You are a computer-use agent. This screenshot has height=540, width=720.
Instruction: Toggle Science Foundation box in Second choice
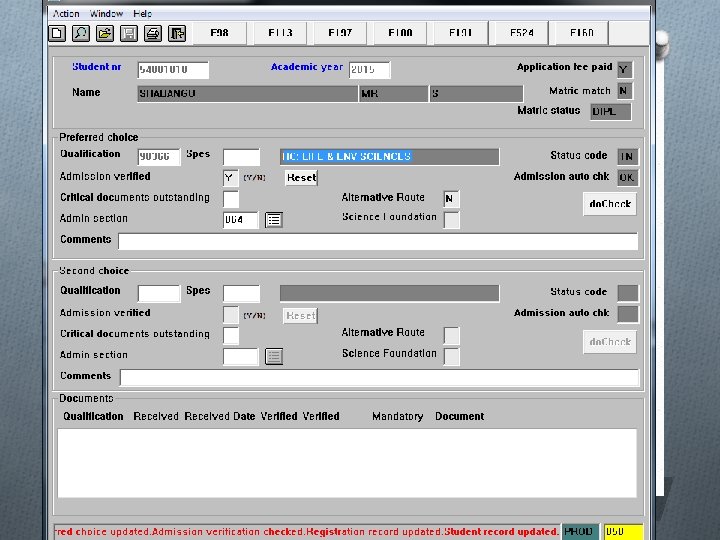[451, 356]
